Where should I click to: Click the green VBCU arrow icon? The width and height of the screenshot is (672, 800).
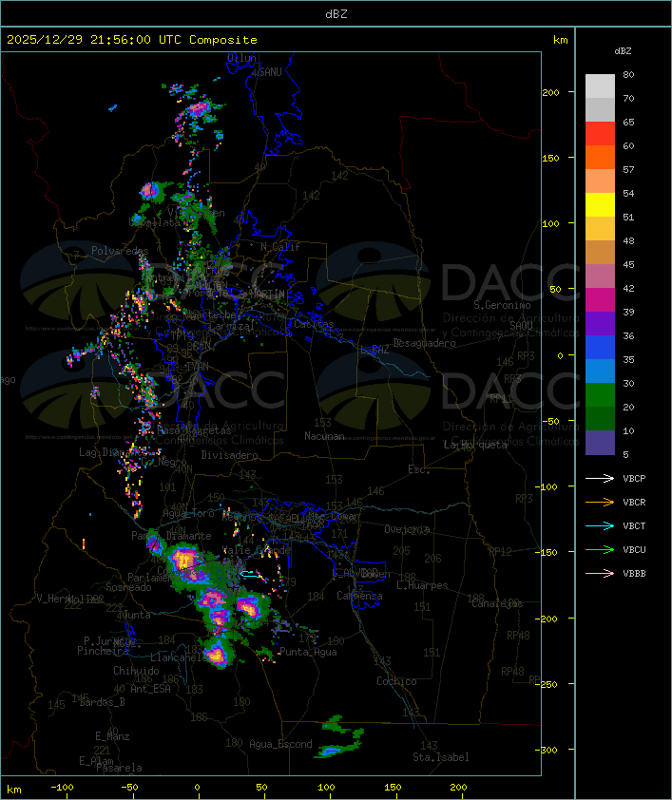[600, 549]
